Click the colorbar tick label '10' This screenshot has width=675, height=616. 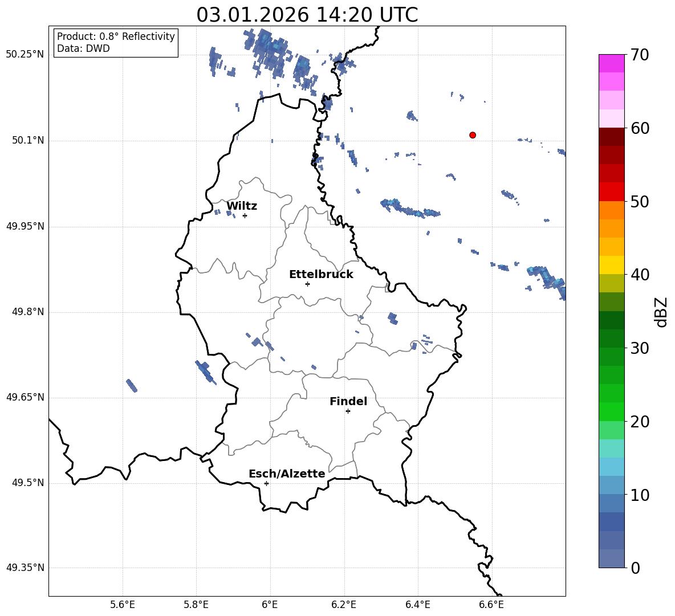(x=640, y=495)
